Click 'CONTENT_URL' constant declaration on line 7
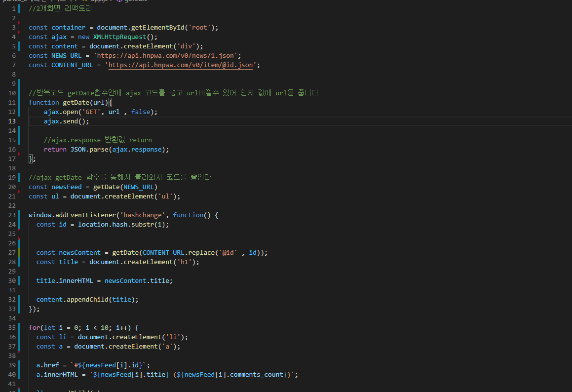 (72, 65)
